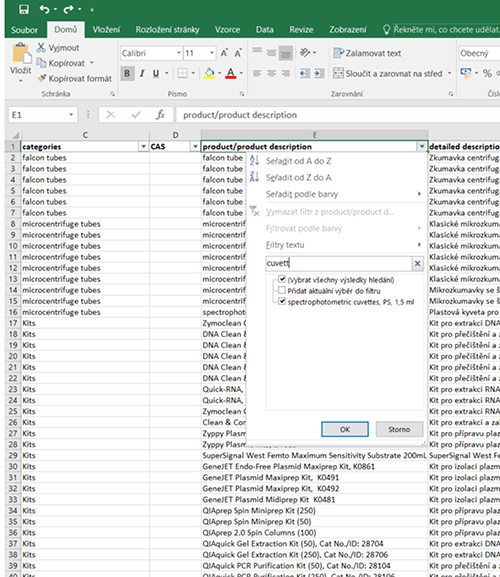Toggle spectrophotometric cuvettes checkbox
Viewport: 500px width, 577px height.
[x=282, y=301]
